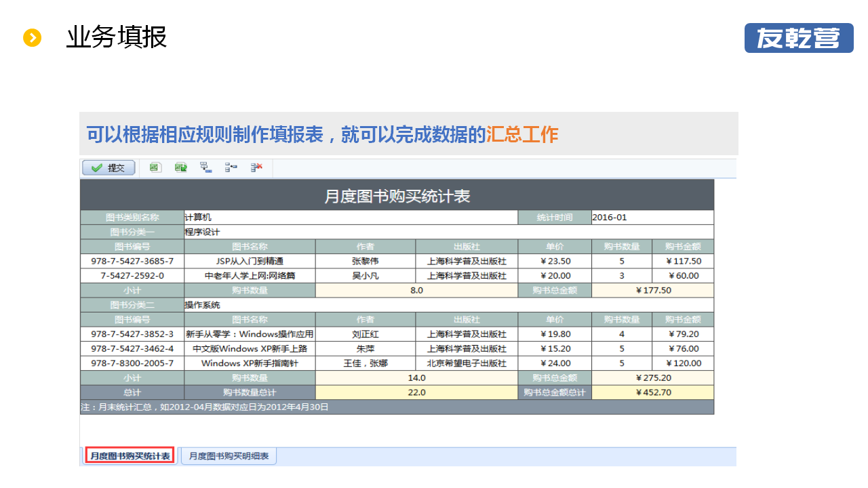868x488 pixels.
Task: Click the Excel export icon in toolbar
Action: click(155, 167)
